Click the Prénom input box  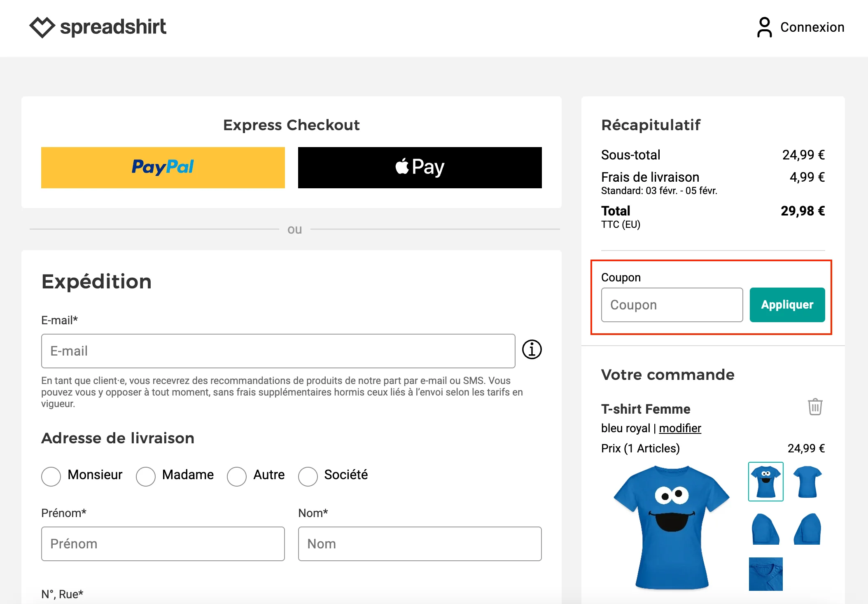coord(163,544)
